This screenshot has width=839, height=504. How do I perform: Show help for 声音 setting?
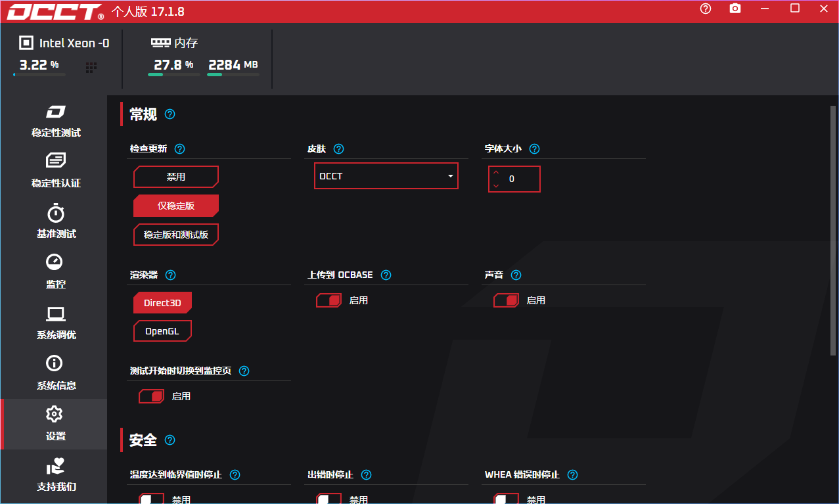[516, 275]
